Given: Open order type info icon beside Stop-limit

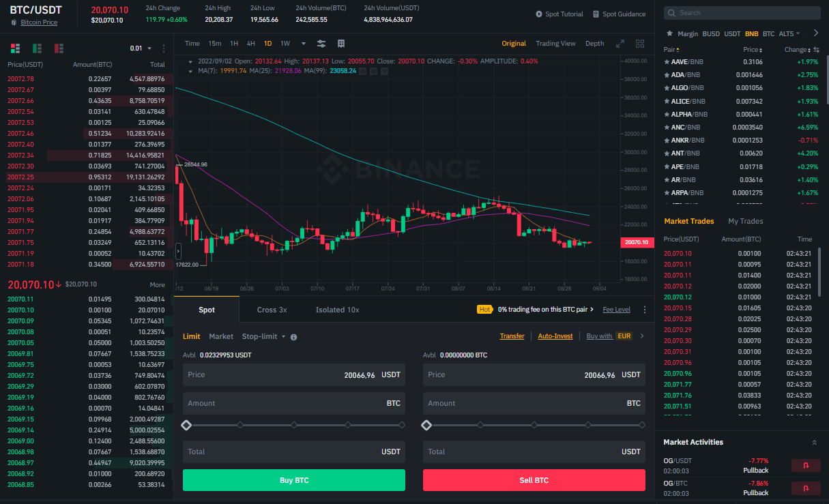Looking at the screenshot, I should tap(293, 337).
